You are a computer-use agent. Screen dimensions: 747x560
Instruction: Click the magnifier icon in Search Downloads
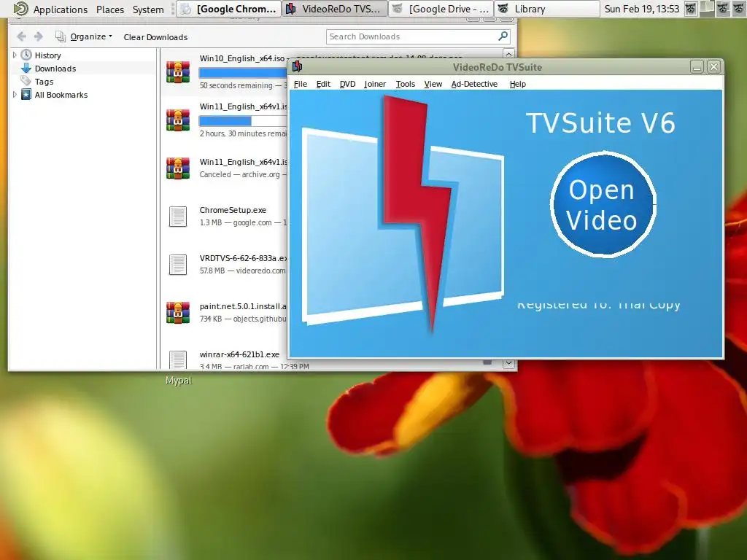pyautogui.click(x=503, y=36)
